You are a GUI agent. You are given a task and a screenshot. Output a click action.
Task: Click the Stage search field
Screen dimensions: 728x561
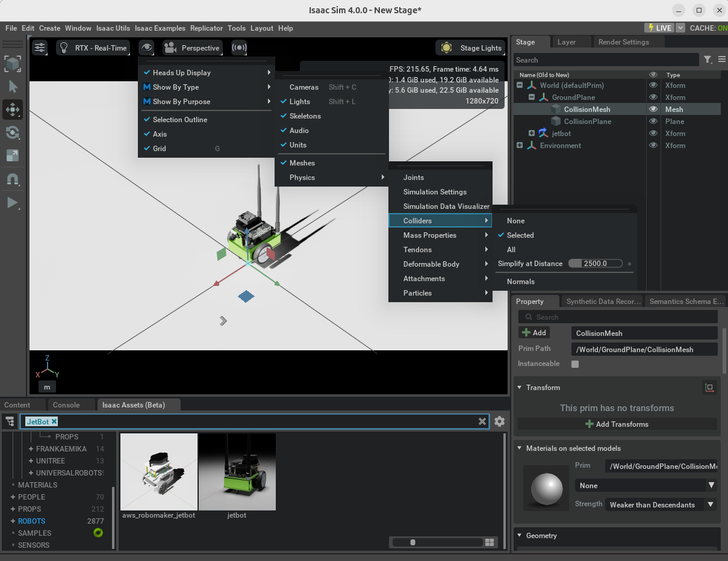coord(606,60)
